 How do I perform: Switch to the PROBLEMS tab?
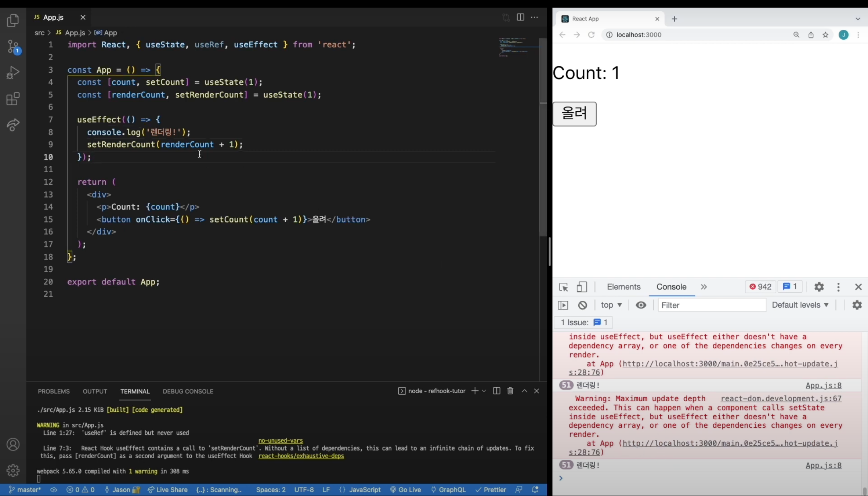(54, 391)
